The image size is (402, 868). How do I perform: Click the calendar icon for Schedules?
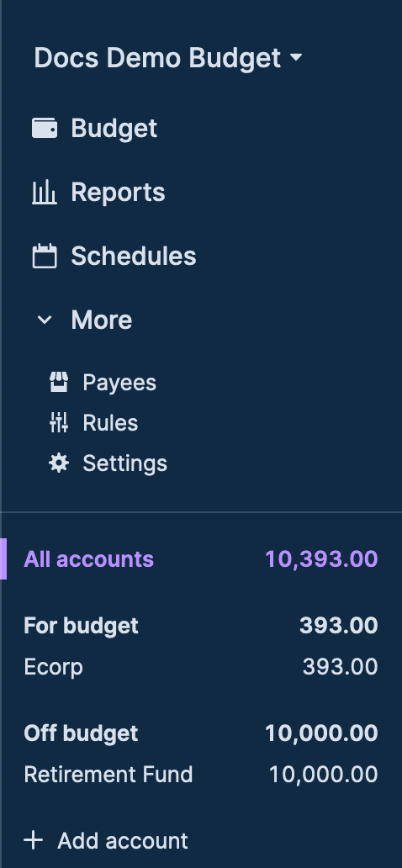[45, 257]
